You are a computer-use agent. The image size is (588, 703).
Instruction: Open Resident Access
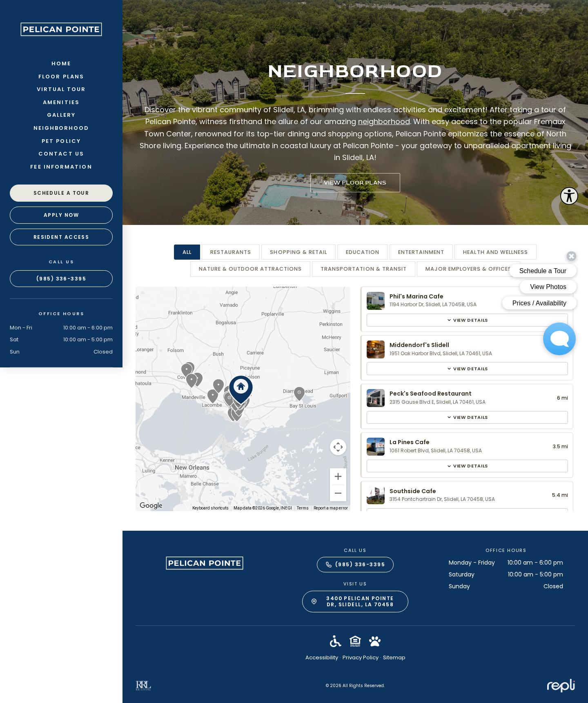point(61,237)
